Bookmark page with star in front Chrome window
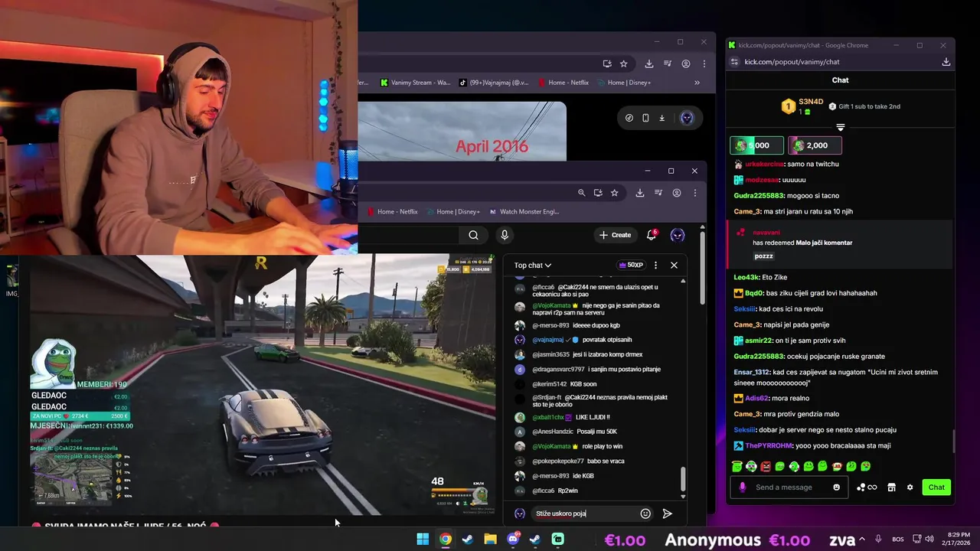980x551 pixels. [614, 193]
